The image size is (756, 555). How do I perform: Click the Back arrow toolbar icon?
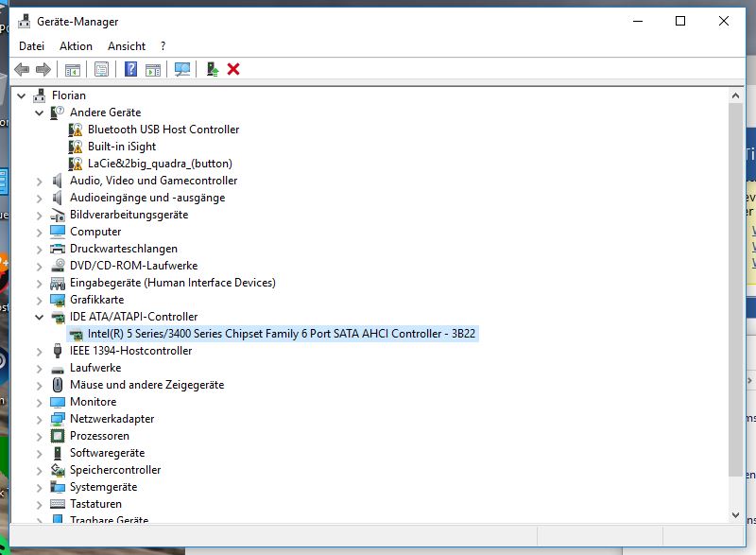coord(22,69)
